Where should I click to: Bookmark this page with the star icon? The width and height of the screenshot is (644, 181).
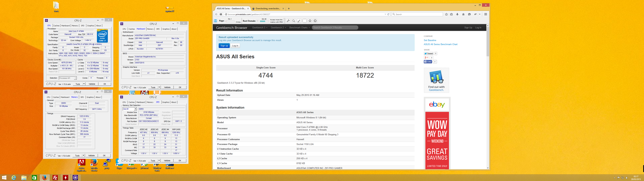coord(446,14)
